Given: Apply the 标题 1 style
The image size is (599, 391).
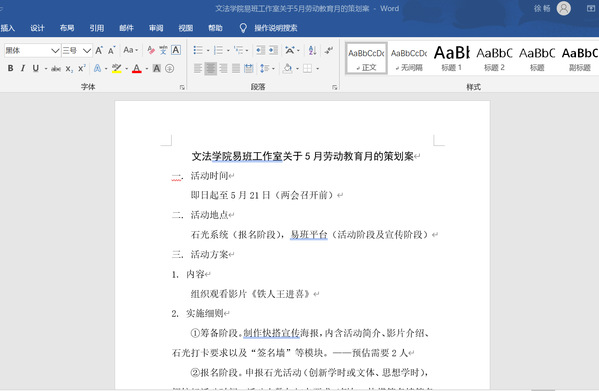Looking at the screenshot, I should 452,58.
